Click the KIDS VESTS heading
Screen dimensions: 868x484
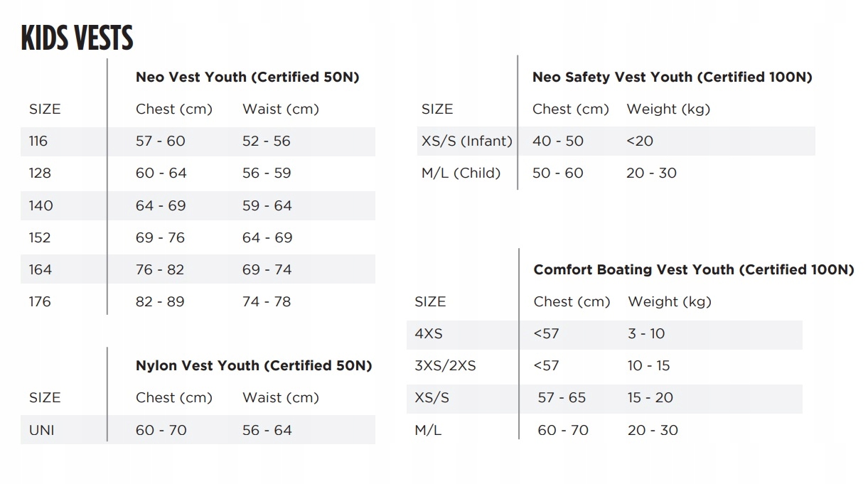(x=77, y=38)
